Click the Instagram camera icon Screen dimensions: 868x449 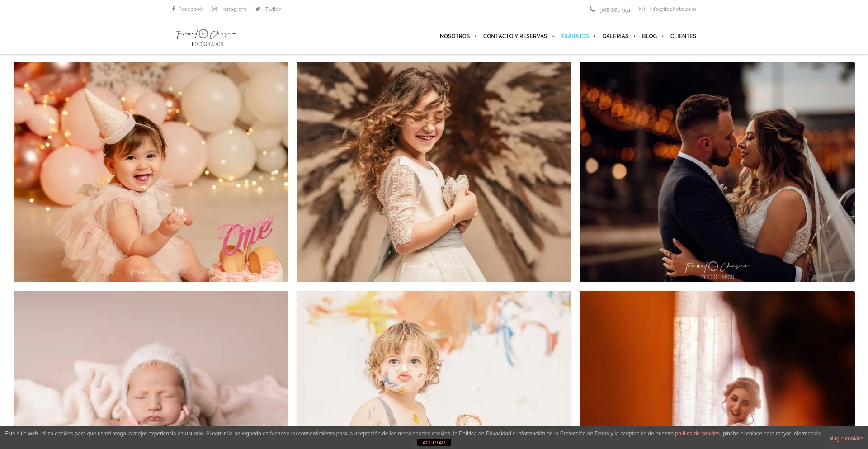coord(214,9)
